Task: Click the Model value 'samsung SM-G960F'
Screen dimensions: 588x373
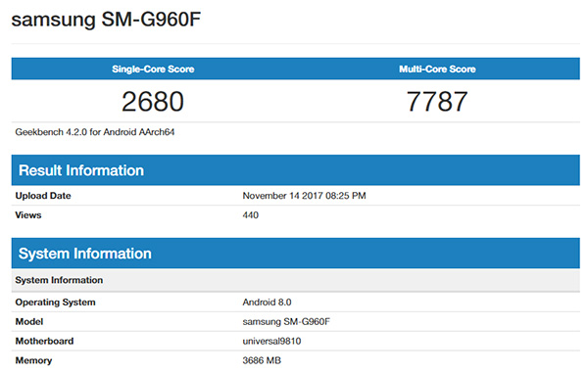Action: (x=286, y=322)
